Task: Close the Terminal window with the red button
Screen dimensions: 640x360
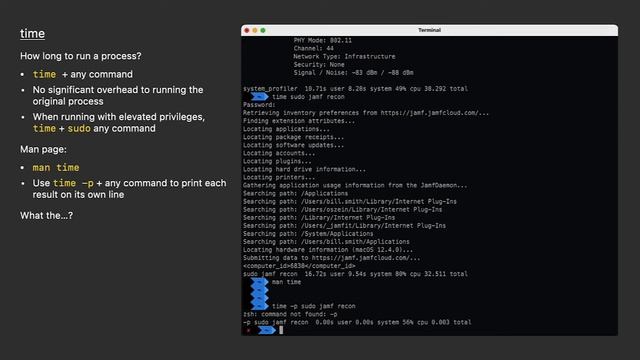Action: 247,30
